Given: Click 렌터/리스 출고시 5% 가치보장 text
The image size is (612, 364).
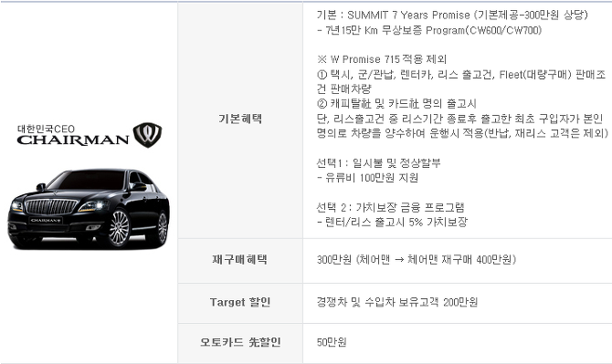Looking at the screenshot, I should (x=392, y=223).
